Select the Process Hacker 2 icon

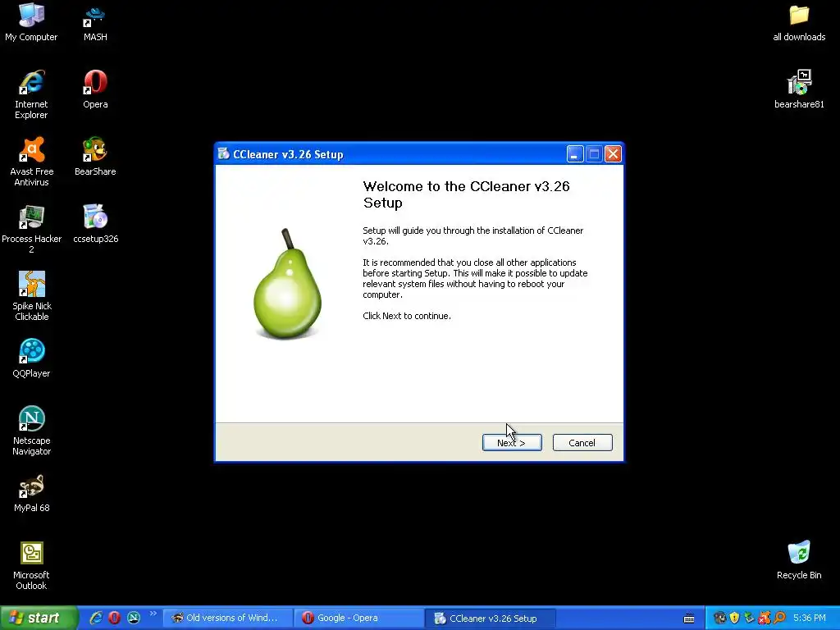point(32,230)
